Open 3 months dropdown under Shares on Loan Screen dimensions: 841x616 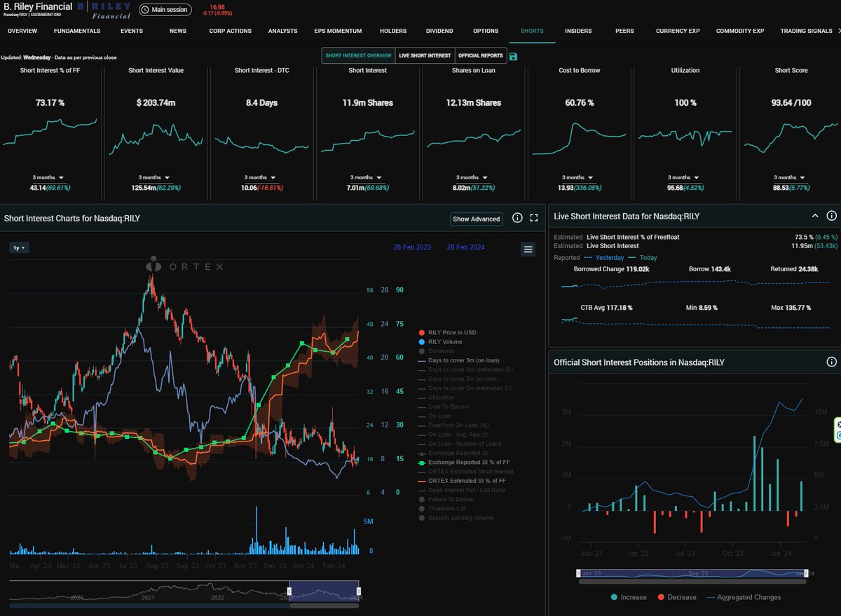pos(473,178)
